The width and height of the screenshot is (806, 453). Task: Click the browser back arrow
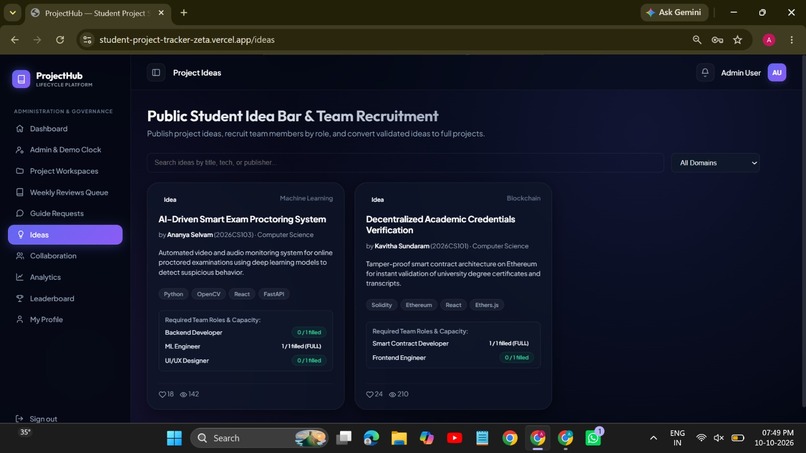[x=15, y=40]
